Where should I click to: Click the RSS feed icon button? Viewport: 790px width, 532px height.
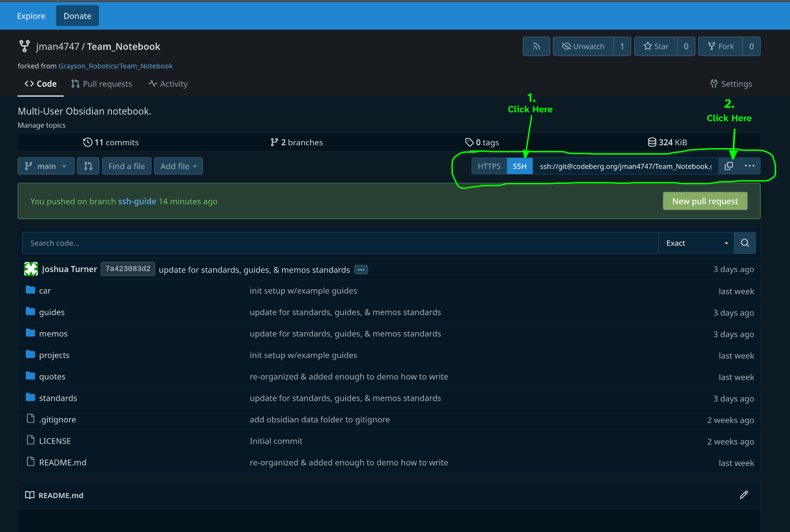[536, 46]
